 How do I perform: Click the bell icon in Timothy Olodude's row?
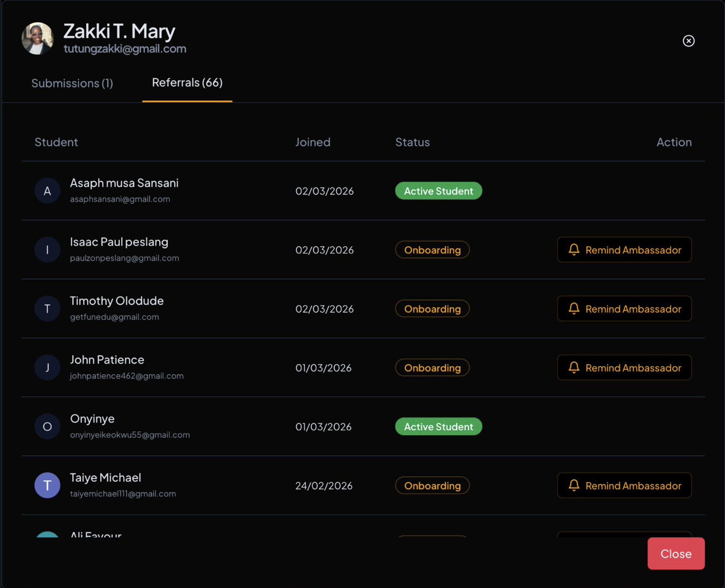click(574, 308)
